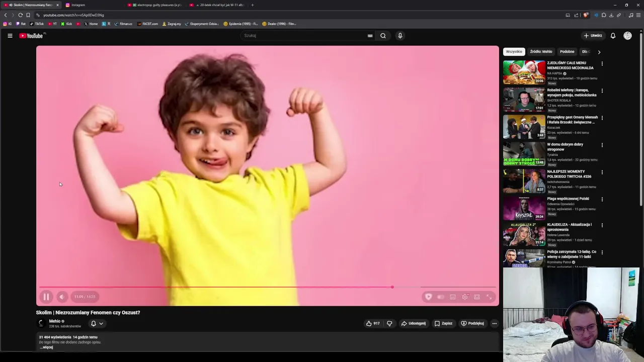The image size is (644, 362).
Task: Close the Skolim YouTube browser tab
Action: click(57, 5)
